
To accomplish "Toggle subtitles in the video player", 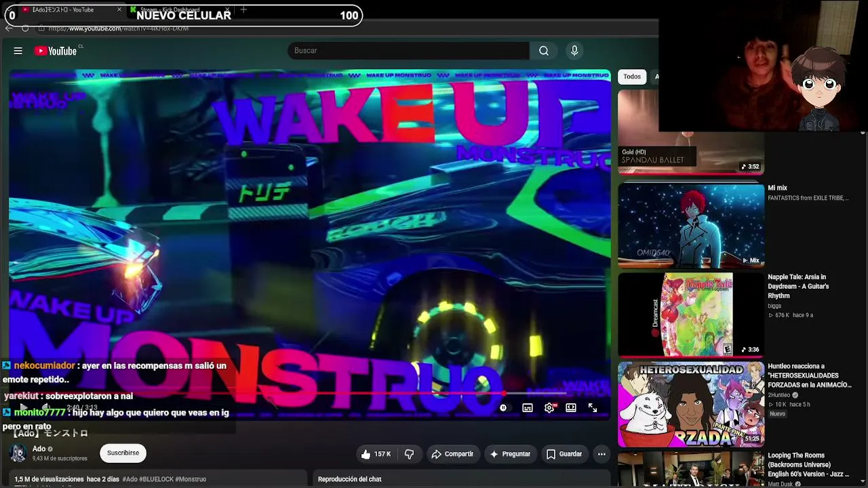I will tap(528, 408).
